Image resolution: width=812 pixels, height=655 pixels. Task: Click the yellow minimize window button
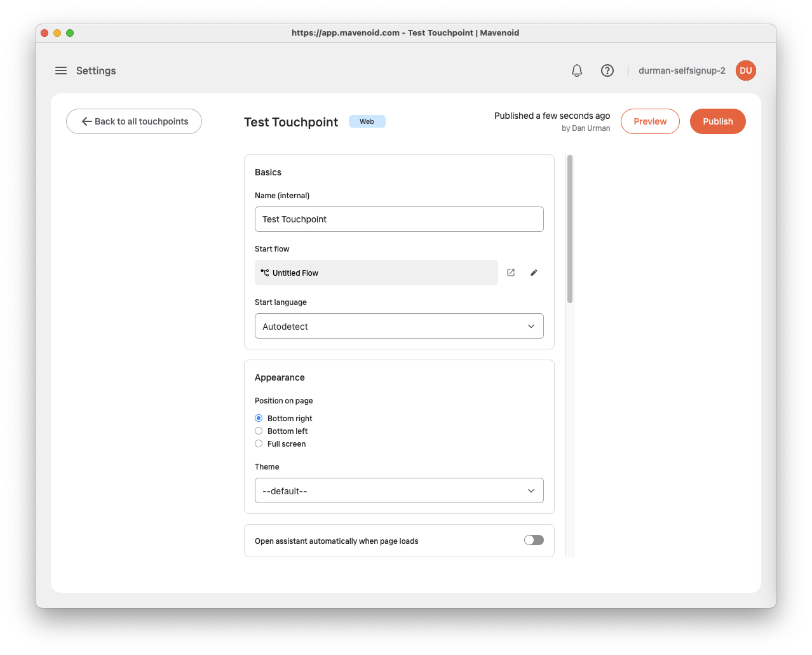[57, 33]
